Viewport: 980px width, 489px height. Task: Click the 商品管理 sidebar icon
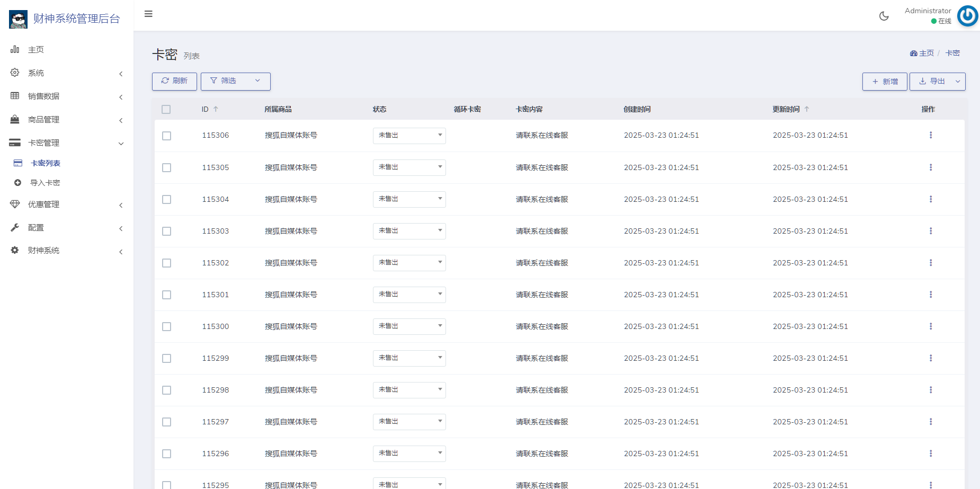pyautogui.click(x=15, y=120)
